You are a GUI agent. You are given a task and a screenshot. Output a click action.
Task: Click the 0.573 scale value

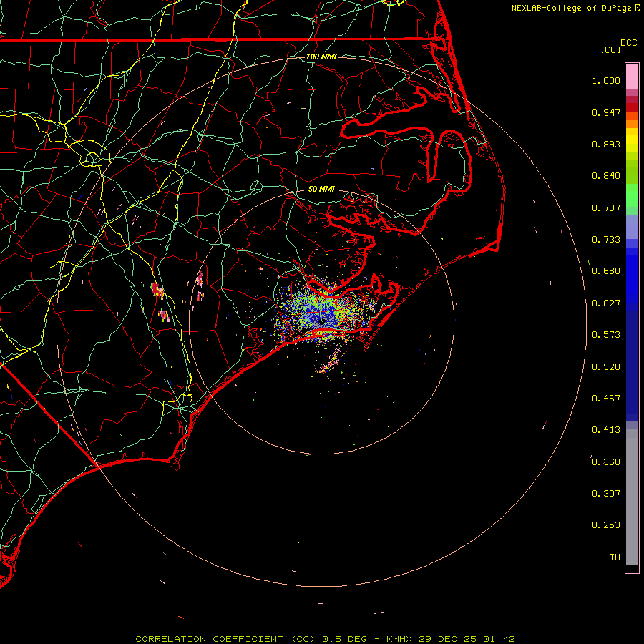click(606, 335)
